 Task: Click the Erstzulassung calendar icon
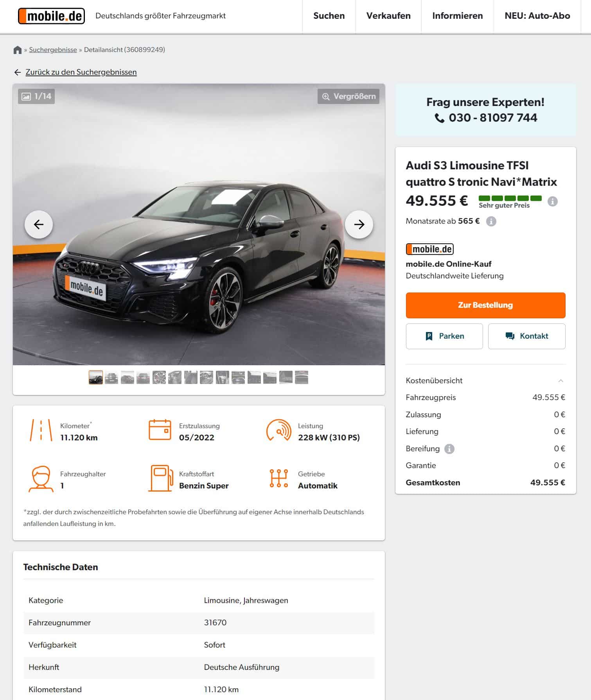click(160, 430)
